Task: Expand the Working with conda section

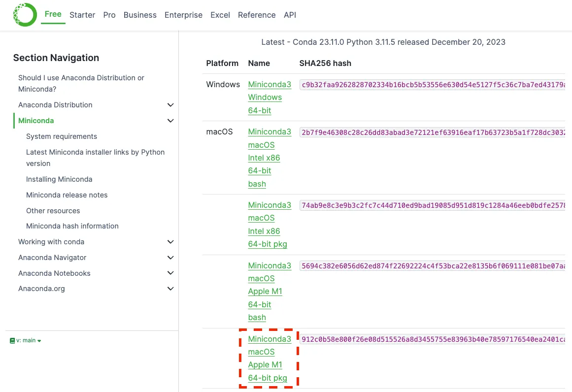Action: (170, 242)
